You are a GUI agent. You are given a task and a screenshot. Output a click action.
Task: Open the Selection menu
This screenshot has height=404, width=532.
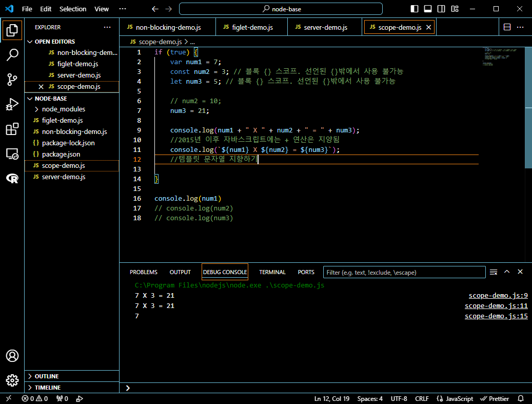point(73,9)
